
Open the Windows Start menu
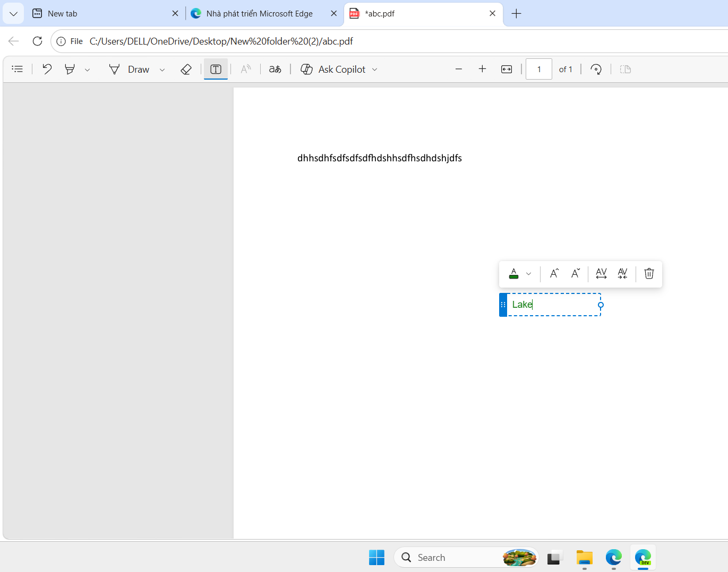[x=376, y=558]
